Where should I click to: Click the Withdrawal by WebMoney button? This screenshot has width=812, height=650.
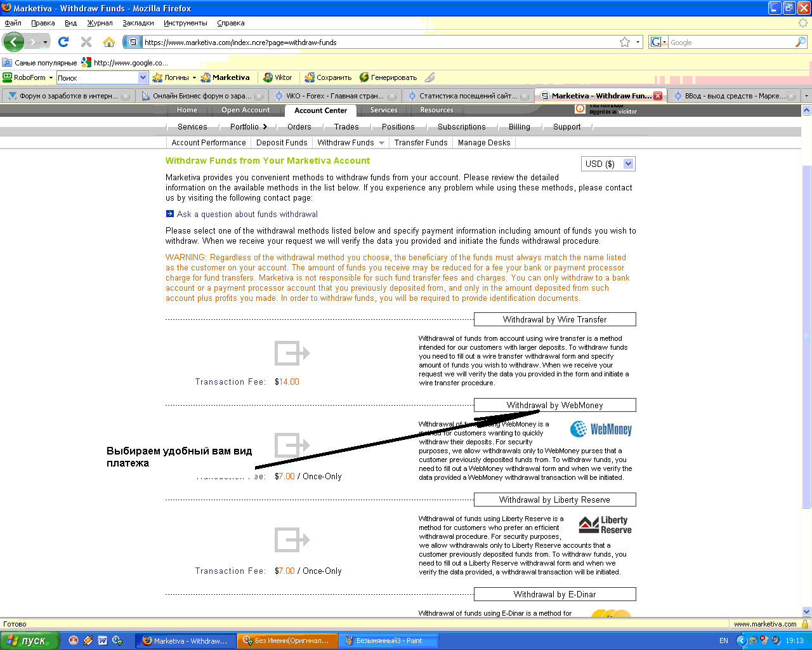tap(554, 405)
